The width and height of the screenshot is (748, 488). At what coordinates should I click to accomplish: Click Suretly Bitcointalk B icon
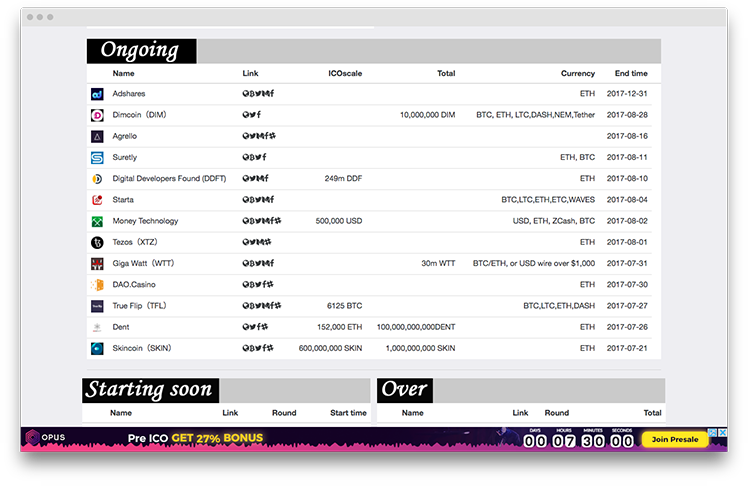point(252,157)
